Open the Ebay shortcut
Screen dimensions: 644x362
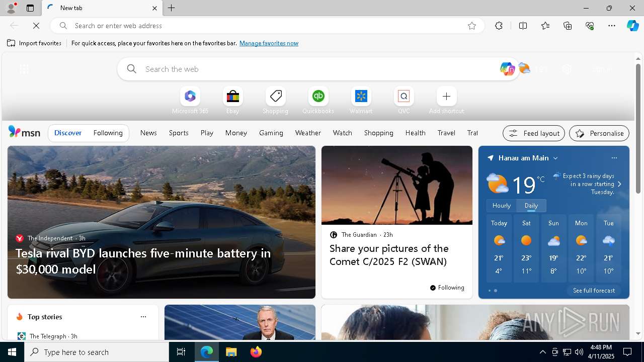coord(232,101)
